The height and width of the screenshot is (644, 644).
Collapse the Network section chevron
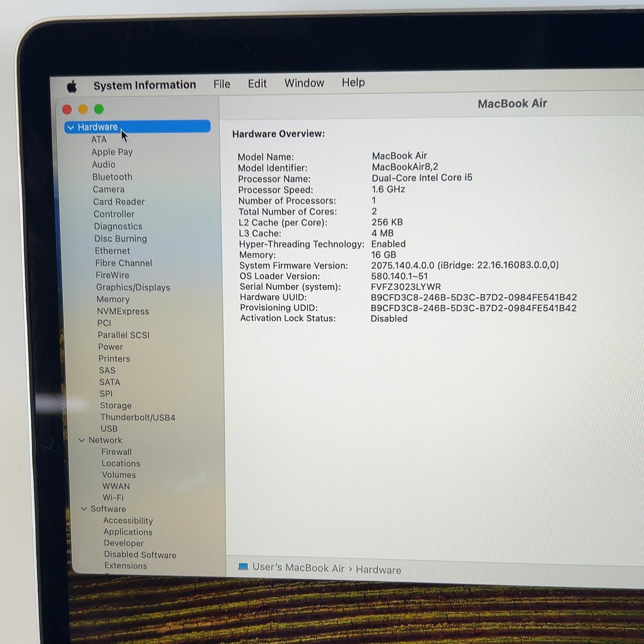click(82, 440)
